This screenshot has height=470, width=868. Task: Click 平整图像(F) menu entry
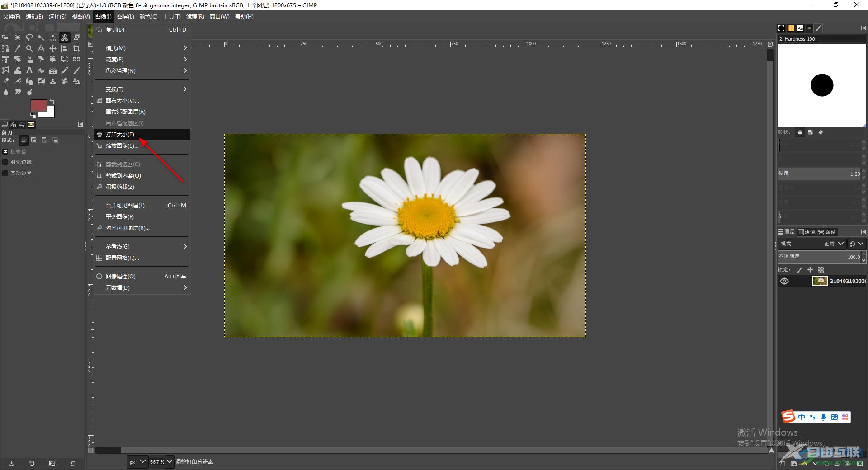142,216
